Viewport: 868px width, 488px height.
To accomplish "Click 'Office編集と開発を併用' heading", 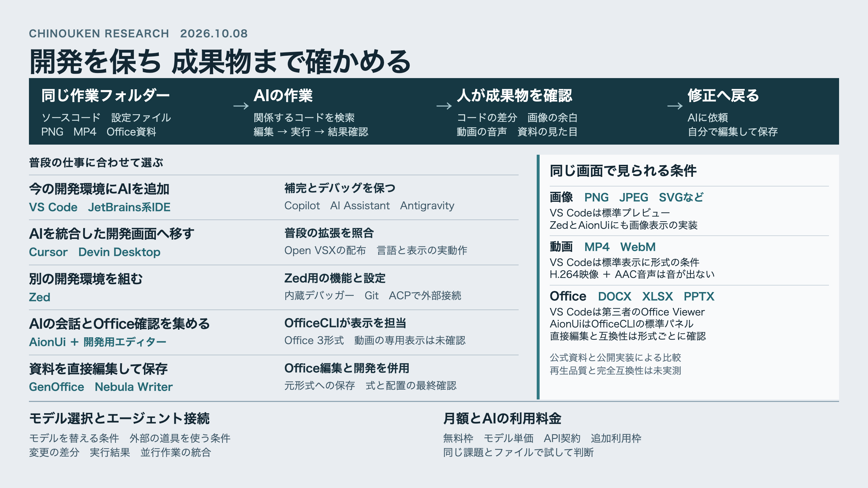I will pos(346,368).
